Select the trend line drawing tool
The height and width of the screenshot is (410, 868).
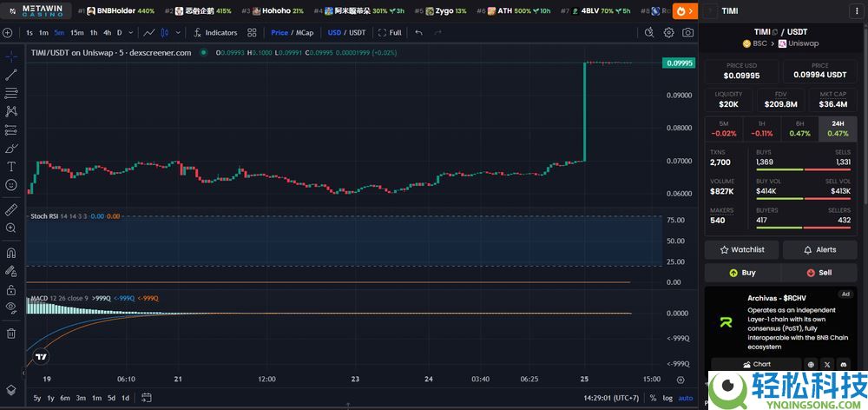click(11, 75)
